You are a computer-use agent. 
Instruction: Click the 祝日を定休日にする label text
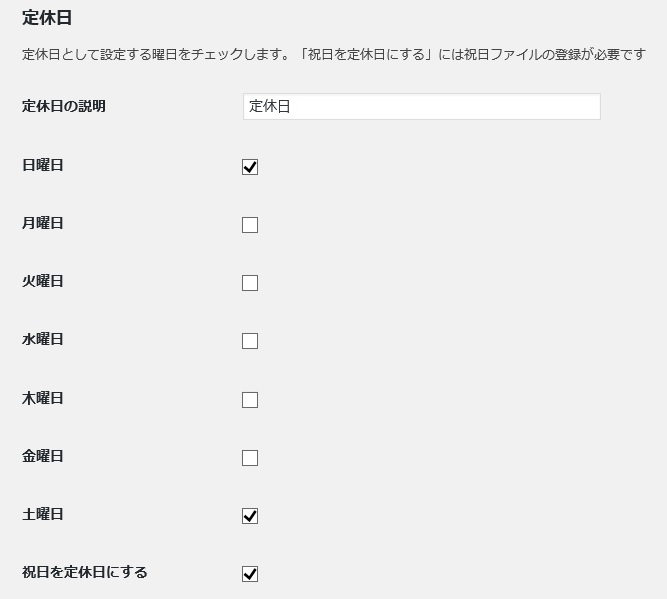[85, 572]
